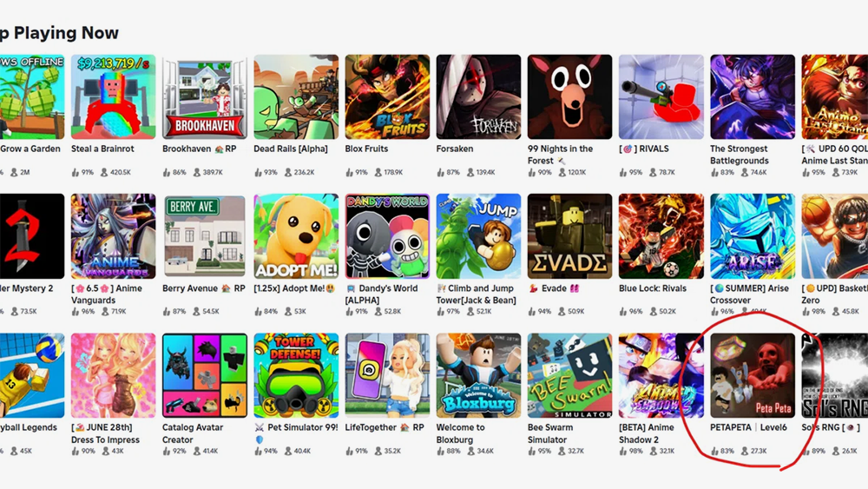Open the Bee Swarm Simulator icon
This screenshot has width=868, height=489.
(x=569, y=375)
